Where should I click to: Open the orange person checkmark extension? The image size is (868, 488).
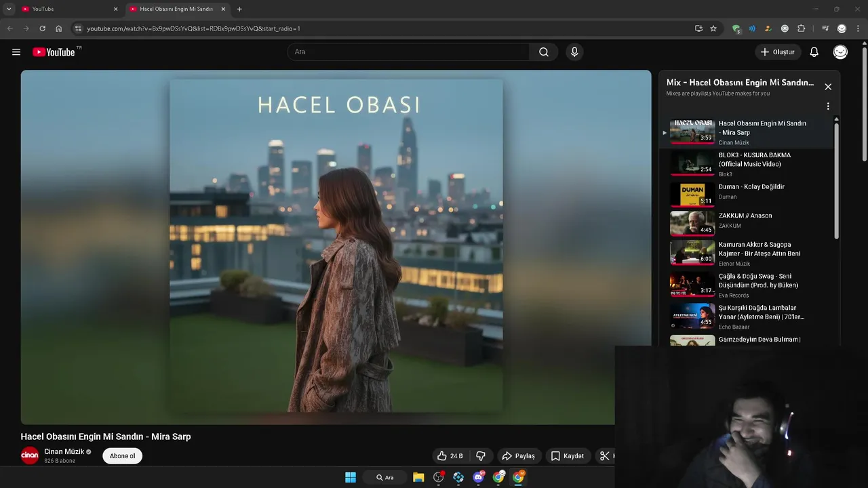pos(768,28)
